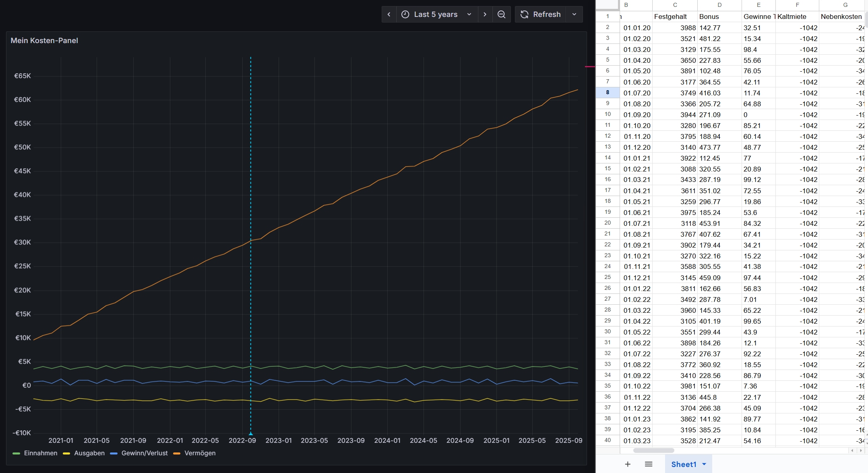Select the Sheet1 tab

[x=684, y=464]
